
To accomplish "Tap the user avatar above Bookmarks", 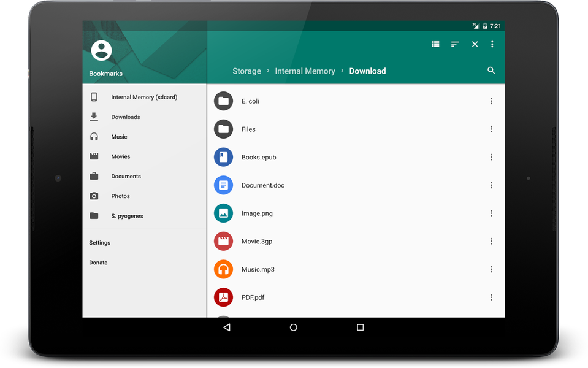I will point(101,52).
